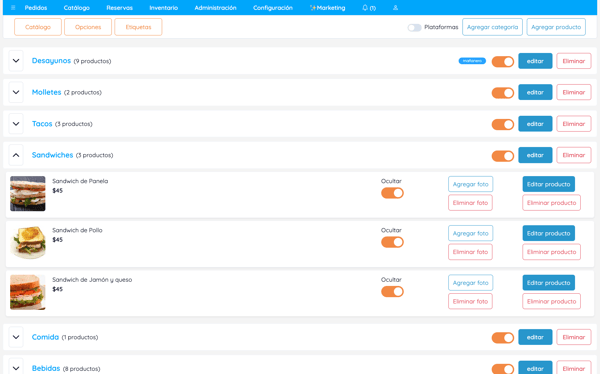Edit the Tacos category
Image resolution: width=600 pixels, height=374 pixels.
click(x=535, y=124)
